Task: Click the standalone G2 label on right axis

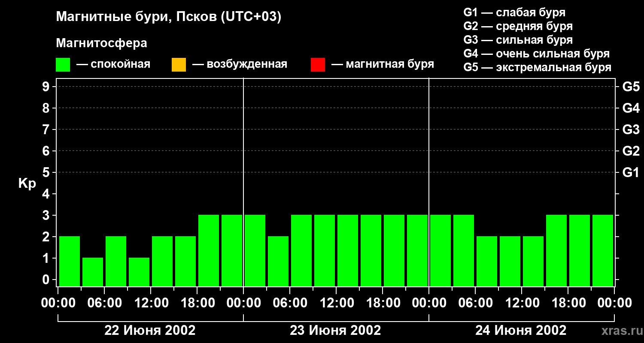Action: coord(631,151)
